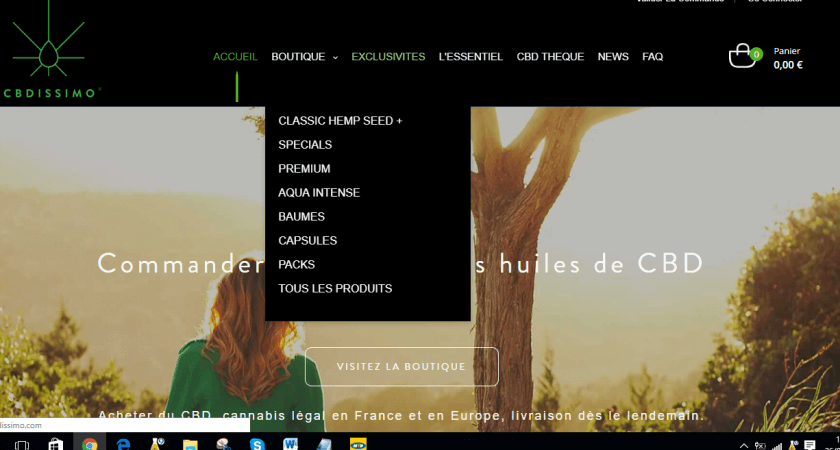Go to the ACCUEIL page
This screenshot has height=450, width=840.
235,57
